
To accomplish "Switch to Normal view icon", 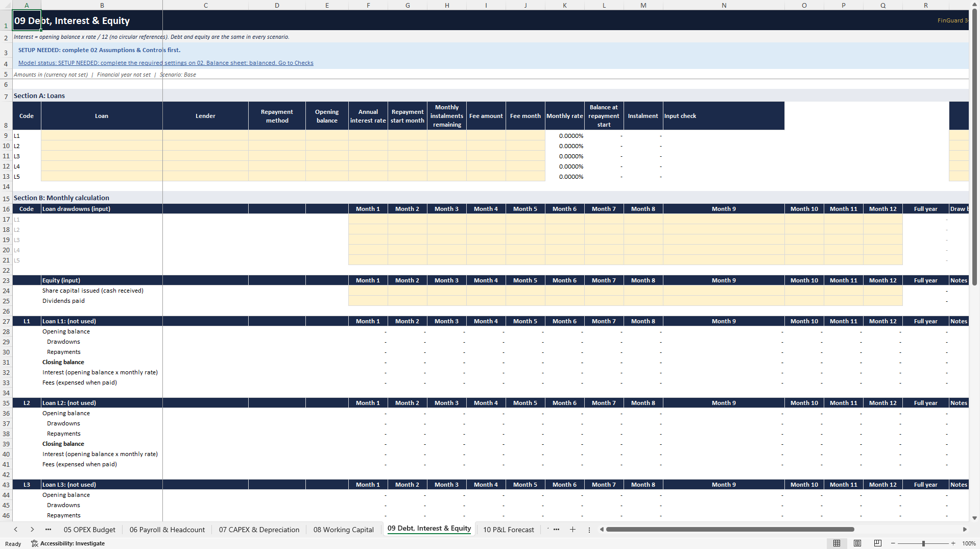I will click(836, 543).
